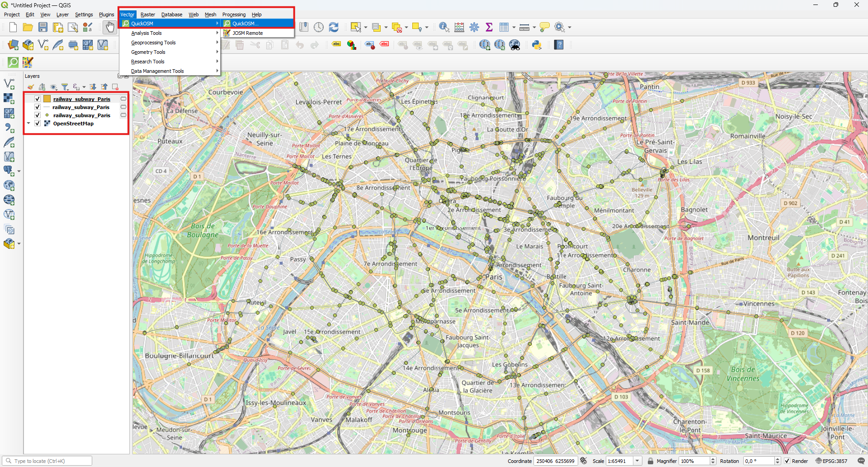Click the Coordinate input field

point(555,461)
